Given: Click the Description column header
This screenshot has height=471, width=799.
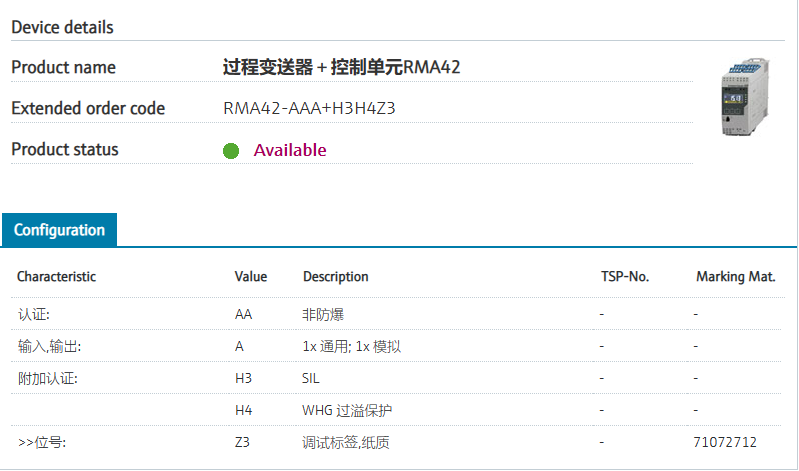Looking at the screenshot, I should pyautogui.click(x=336, y=276).
